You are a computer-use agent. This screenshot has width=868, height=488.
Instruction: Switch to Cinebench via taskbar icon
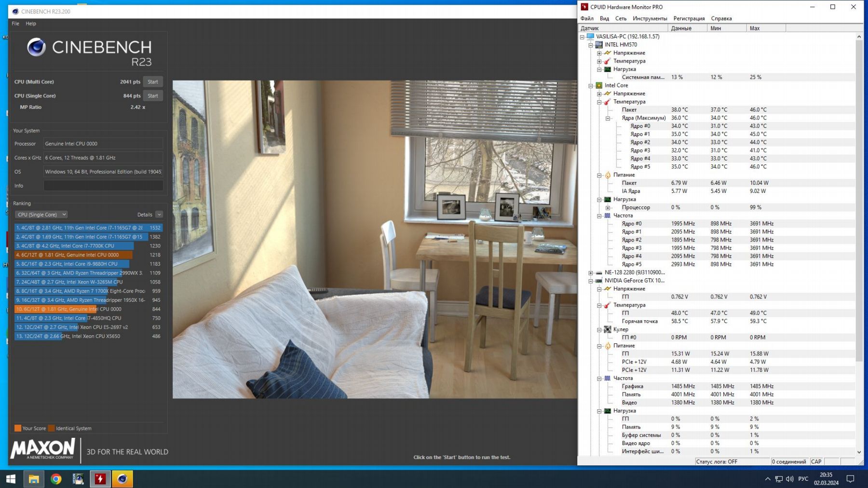(x=122, y=479)
